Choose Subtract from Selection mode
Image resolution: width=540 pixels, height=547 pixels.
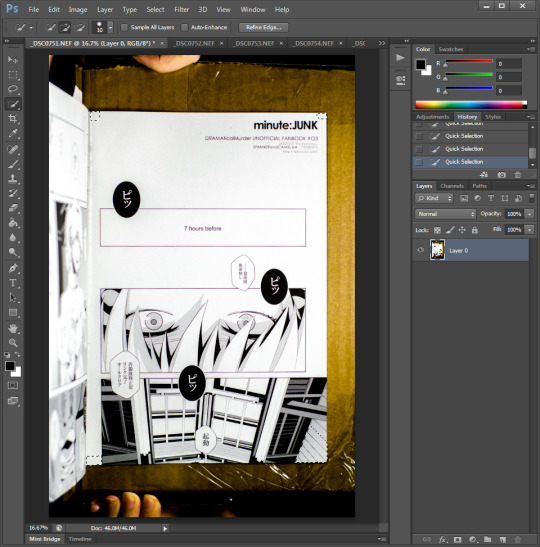pyautogui.click(x=80, y=27)
